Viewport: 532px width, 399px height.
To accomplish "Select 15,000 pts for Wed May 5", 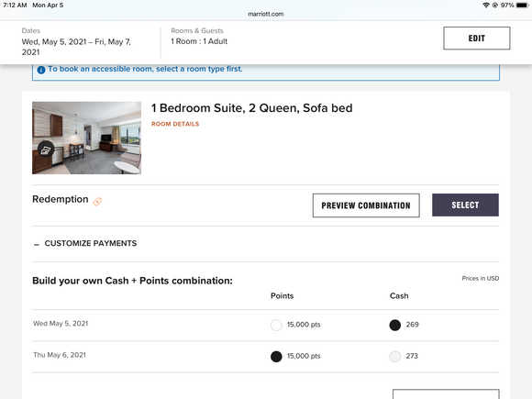I will [276, 325].
